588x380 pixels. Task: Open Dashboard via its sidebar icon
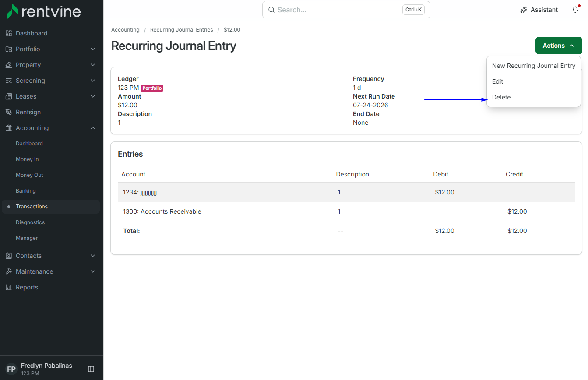9,33
